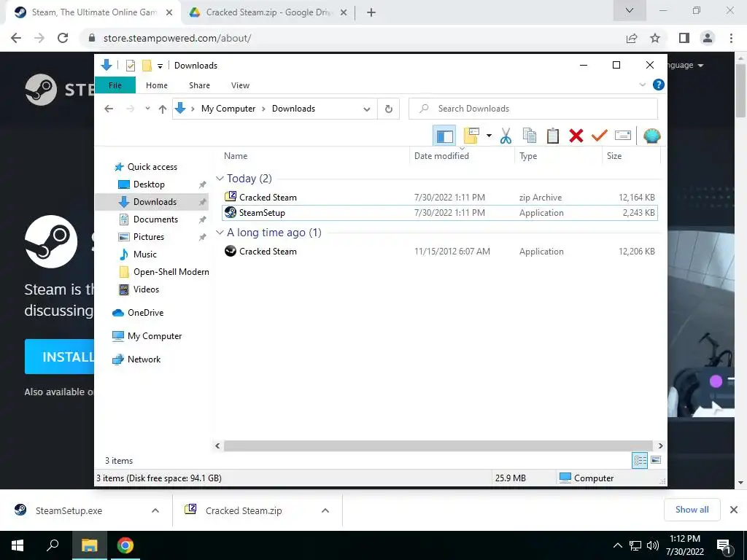Click the folder options toolbar icon
Screen dimensions: 747x560
click(471, 136)
